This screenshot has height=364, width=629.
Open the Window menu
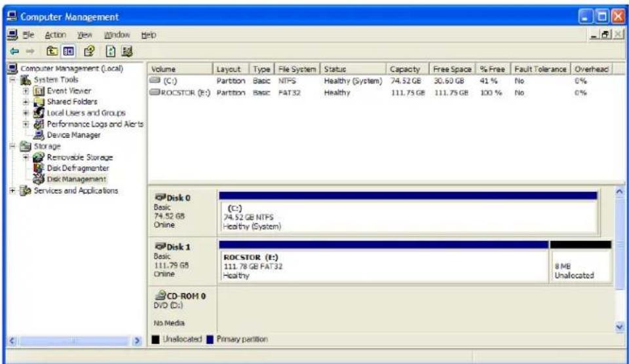[x=117, y=35]
